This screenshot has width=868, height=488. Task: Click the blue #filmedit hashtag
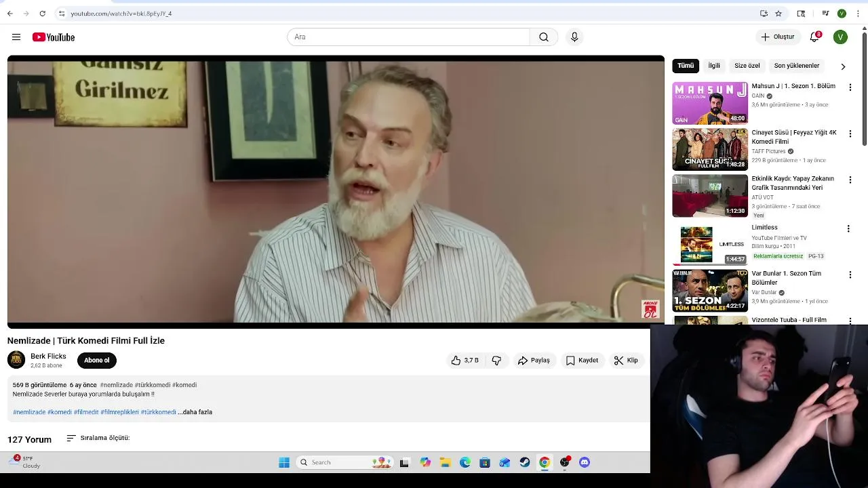click(86, 412)
